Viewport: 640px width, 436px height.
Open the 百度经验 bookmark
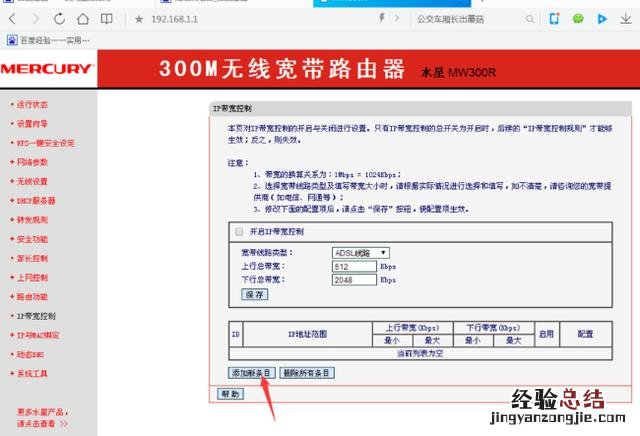click(49, 40)
